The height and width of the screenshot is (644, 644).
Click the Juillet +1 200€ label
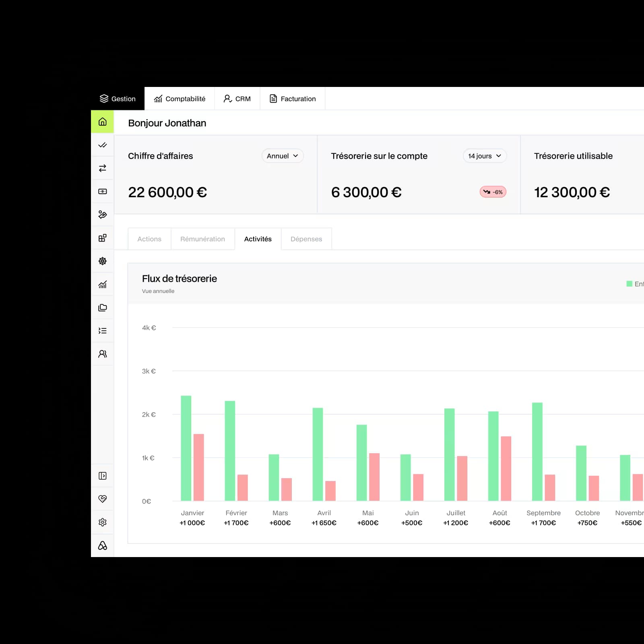click(456, 523)
